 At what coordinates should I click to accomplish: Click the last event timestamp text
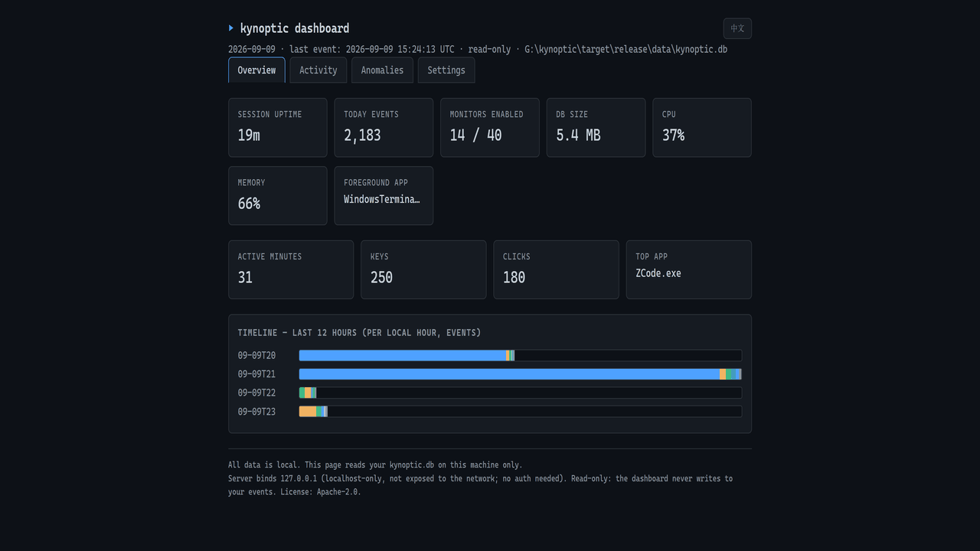(371, 49)
